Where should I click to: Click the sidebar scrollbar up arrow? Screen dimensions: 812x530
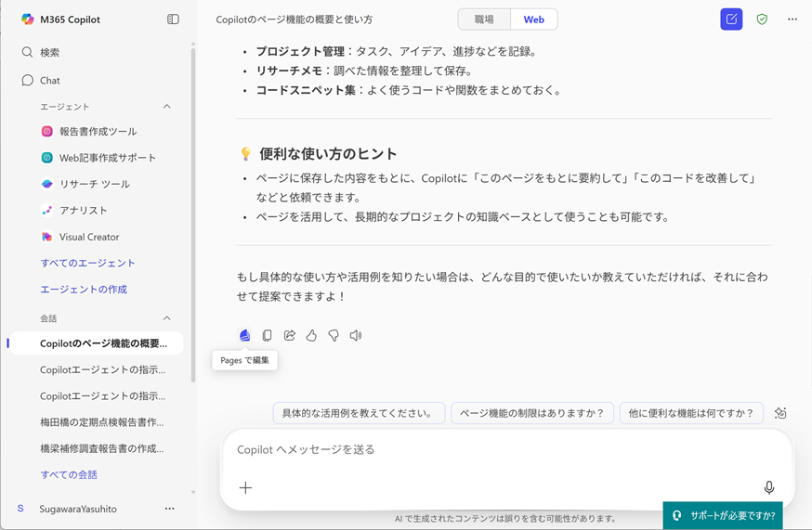(x=193, y=44)
